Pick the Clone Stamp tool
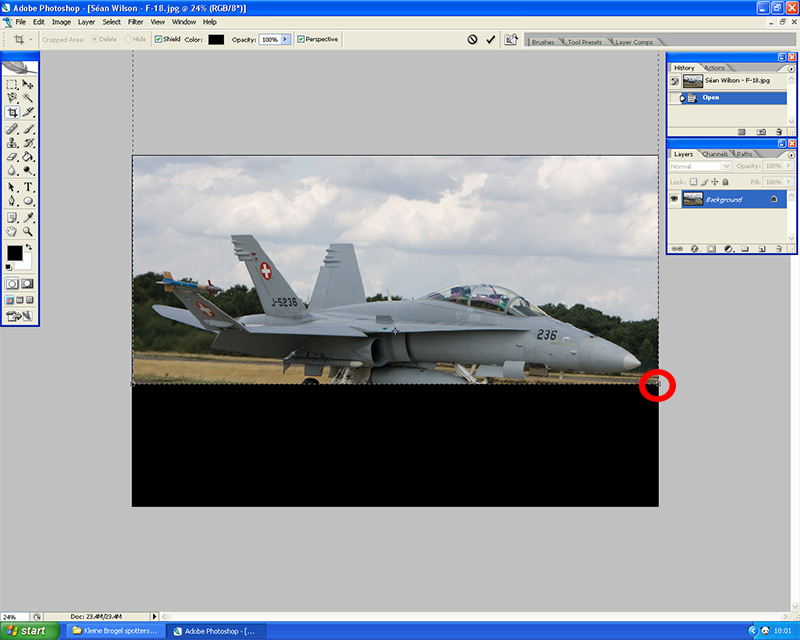 [x=12, y=143]
